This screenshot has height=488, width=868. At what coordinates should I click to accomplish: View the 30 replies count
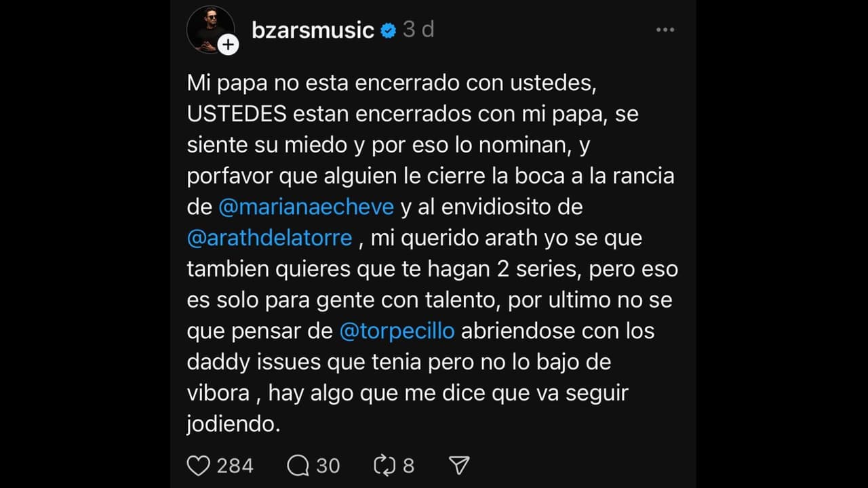point(328,466)
